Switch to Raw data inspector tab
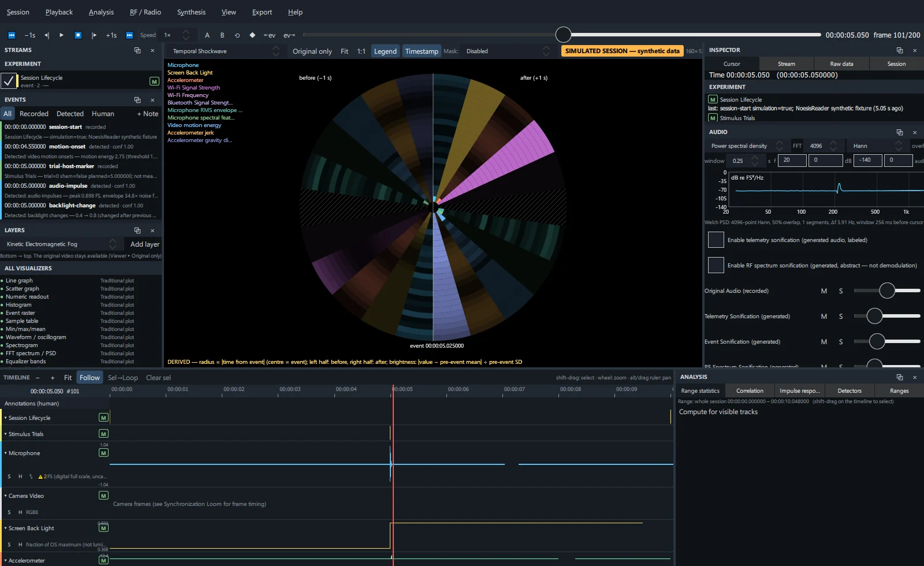Viewport: 924px width, 566px height. [x=841, y=64]
